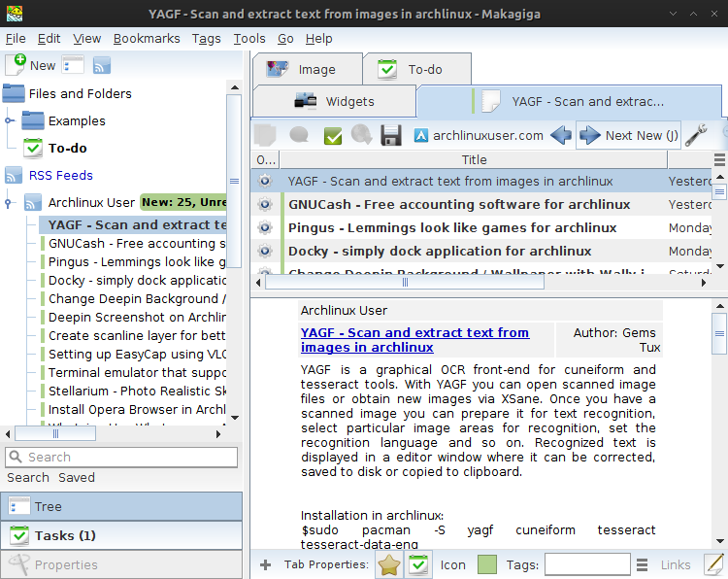Screen dimensions: 728x579
Task: Click inside the Search input field
Action: click(x=121, y=457)
